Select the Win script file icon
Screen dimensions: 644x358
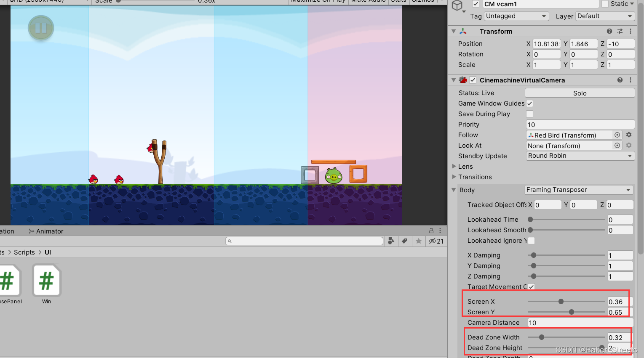click(x=46, y=281)
